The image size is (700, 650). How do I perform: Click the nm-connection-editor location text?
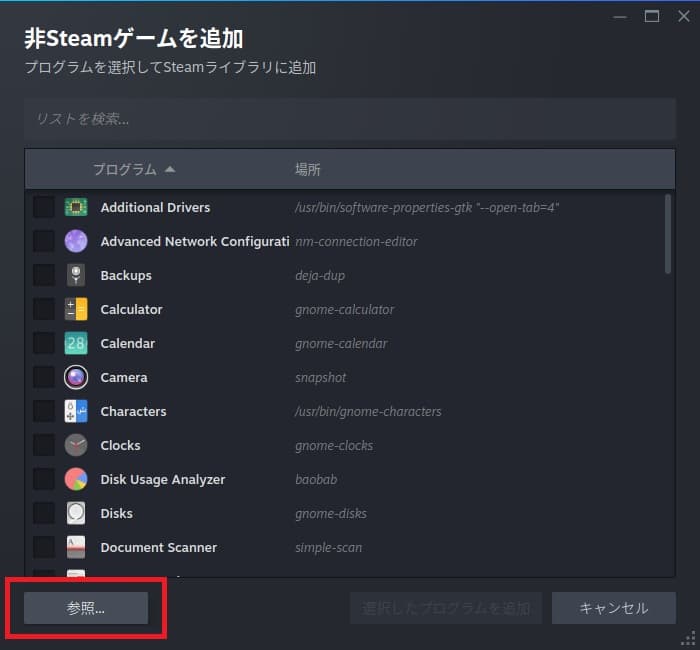click(x=356, y=242)
